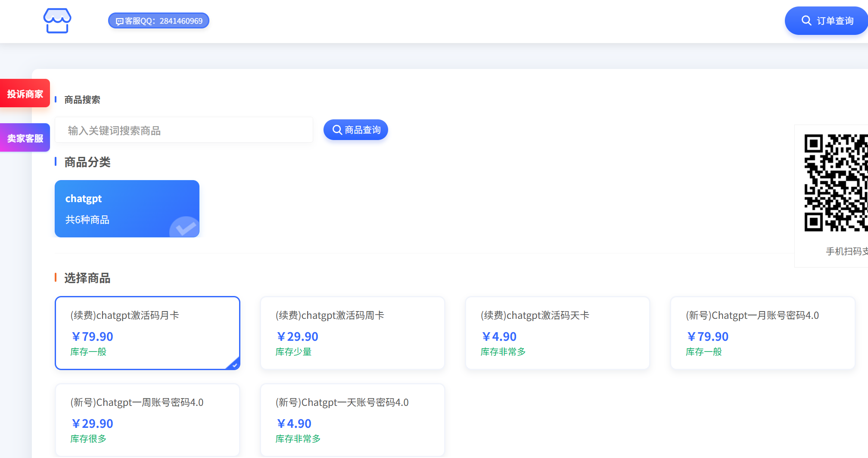Select the chatgpt category card
This screenshot has width=868, height=458.
point(127,209)
